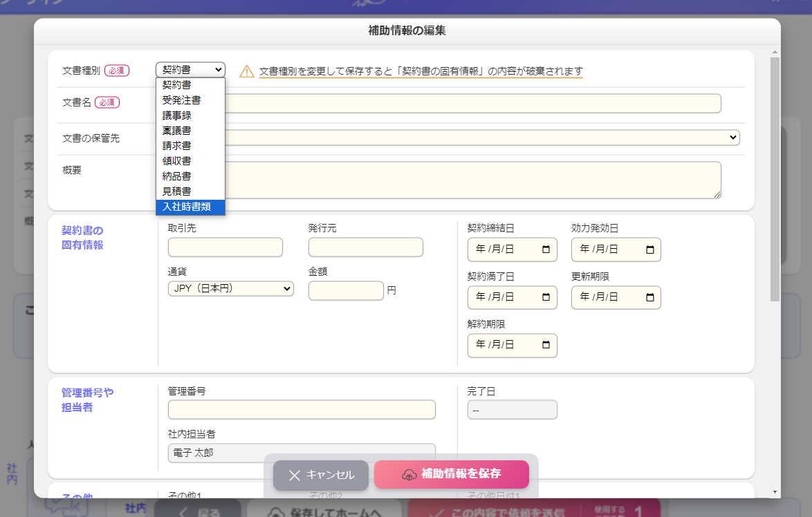The width and height of the screenshot is (812, 517).
Task: Click the 解約期限 date field
Action: click(512, 345)
